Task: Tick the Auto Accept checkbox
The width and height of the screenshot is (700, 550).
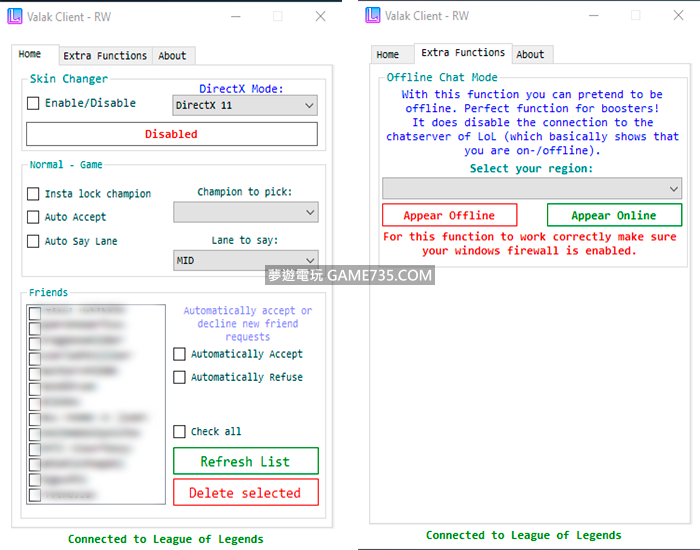Action: click(x=33, y=217)
